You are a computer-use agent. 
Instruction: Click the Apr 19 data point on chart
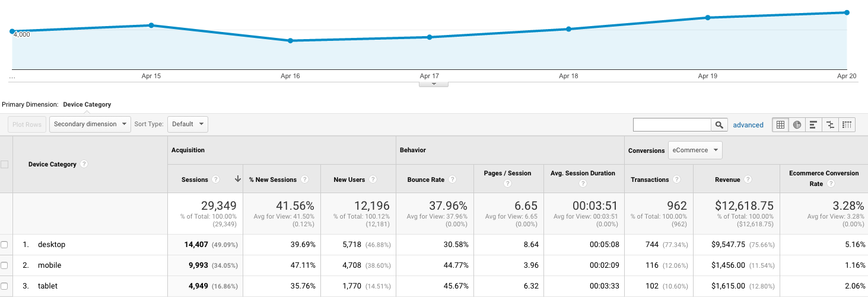point(708,18)
